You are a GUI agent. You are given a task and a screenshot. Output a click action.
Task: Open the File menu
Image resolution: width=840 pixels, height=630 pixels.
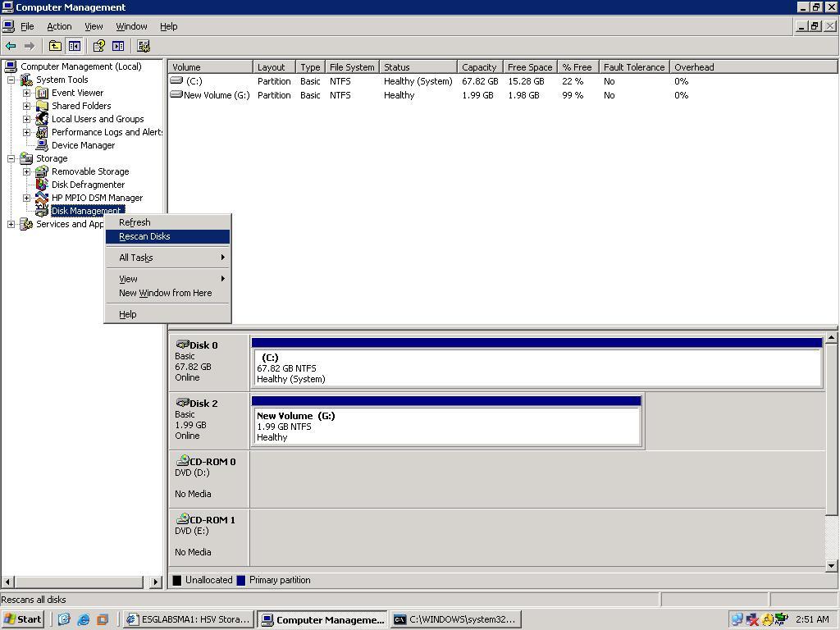(27, 26)
